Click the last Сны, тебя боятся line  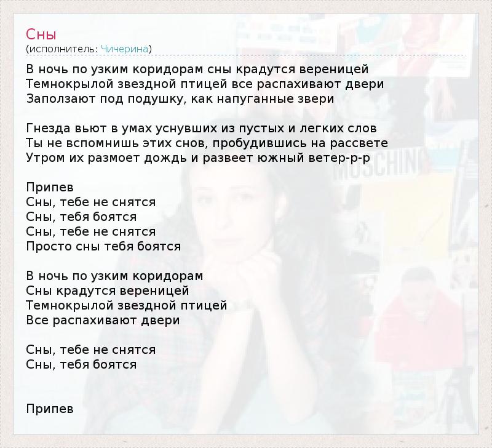point(81,364)
